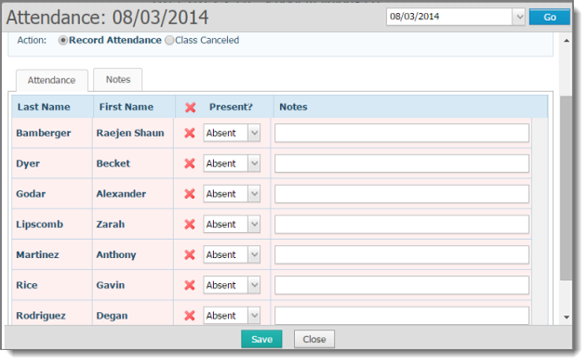Open the Present dropdown for Rodriguez
This screenshot has width=588, height=364.
pyautogui.click(x=231, y=315)
